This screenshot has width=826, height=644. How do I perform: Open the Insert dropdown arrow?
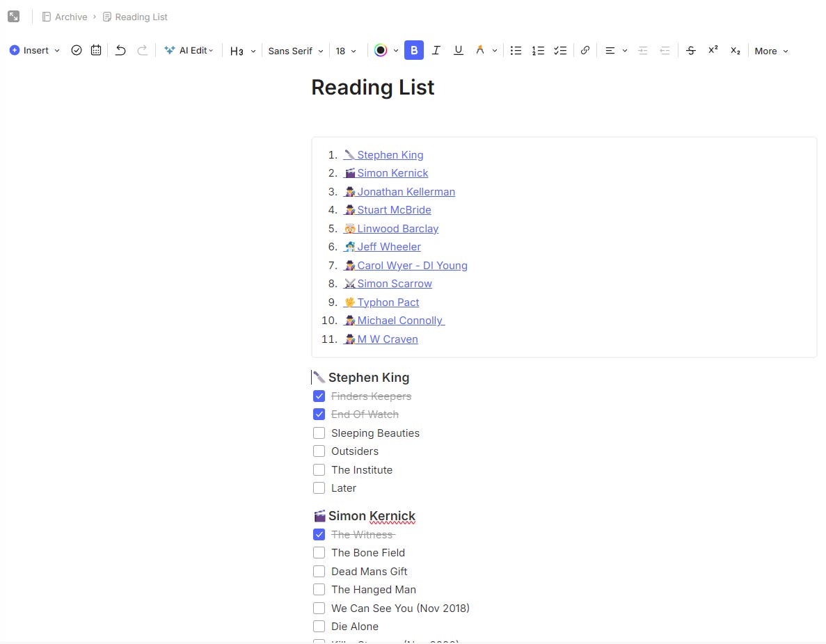[x=57, y=51]
